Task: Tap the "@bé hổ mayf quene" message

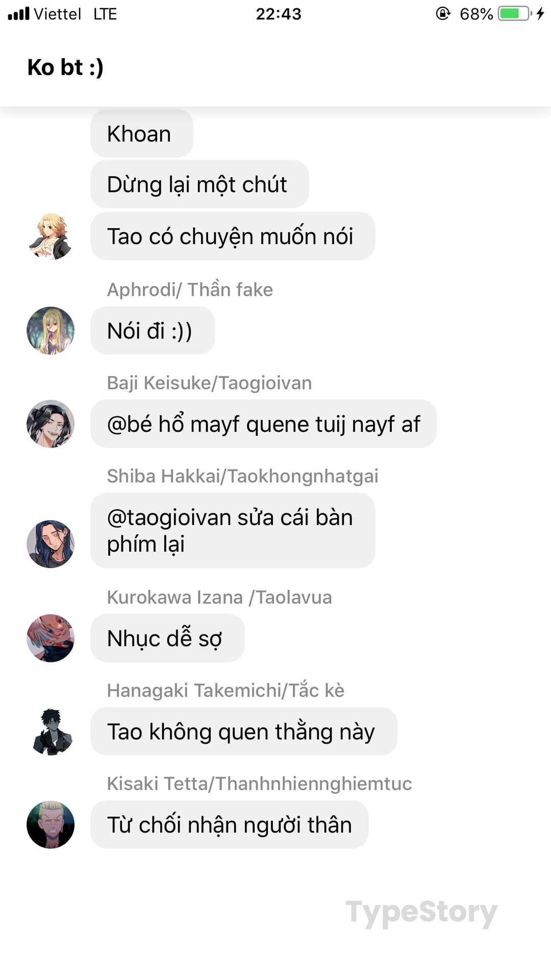Action: [x=263, y=424]
